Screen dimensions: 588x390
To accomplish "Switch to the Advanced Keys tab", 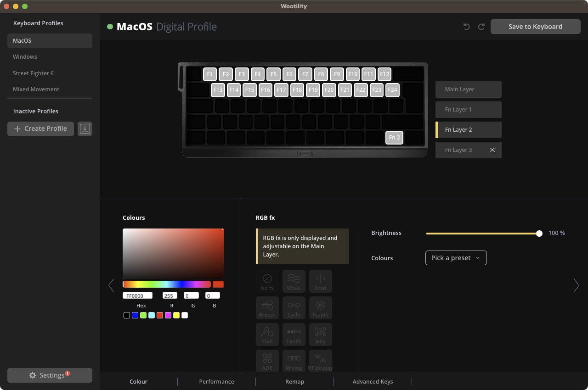I will [373, 381].
